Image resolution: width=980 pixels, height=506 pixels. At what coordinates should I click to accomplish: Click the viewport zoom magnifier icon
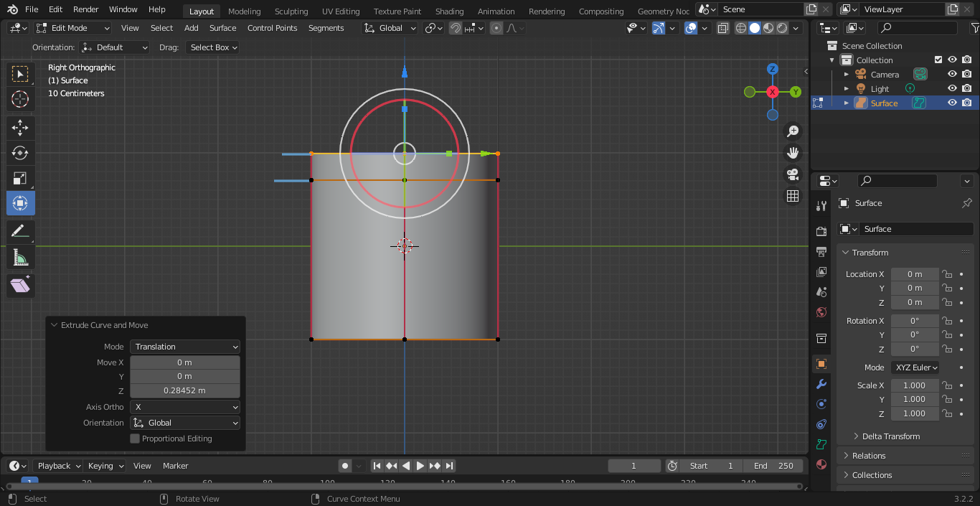(793, 131)
